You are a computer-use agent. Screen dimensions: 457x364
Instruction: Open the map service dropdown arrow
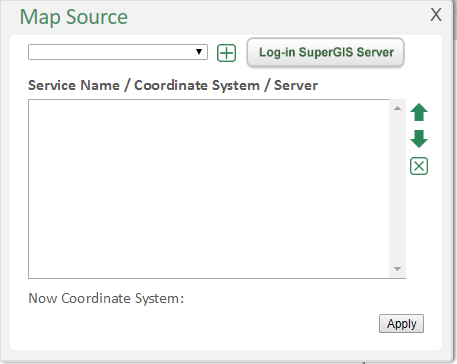click(x=199, y=52)
